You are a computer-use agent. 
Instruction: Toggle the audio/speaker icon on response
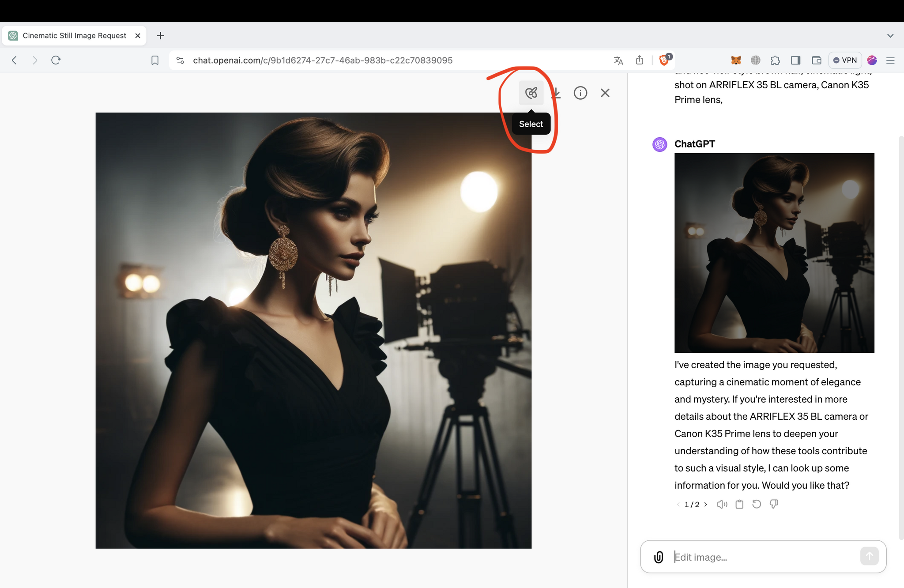point(722,504)
